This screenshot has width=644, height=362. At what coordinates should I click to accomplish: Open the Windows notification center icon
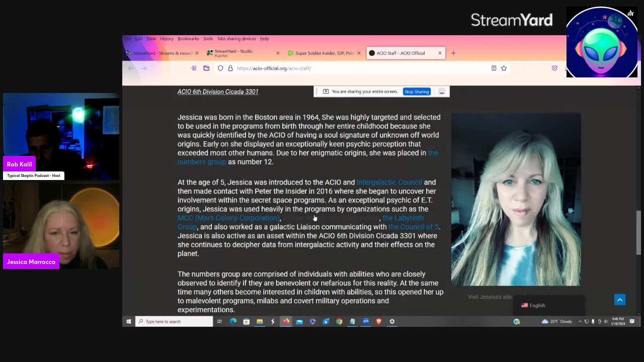coord(632,321)
